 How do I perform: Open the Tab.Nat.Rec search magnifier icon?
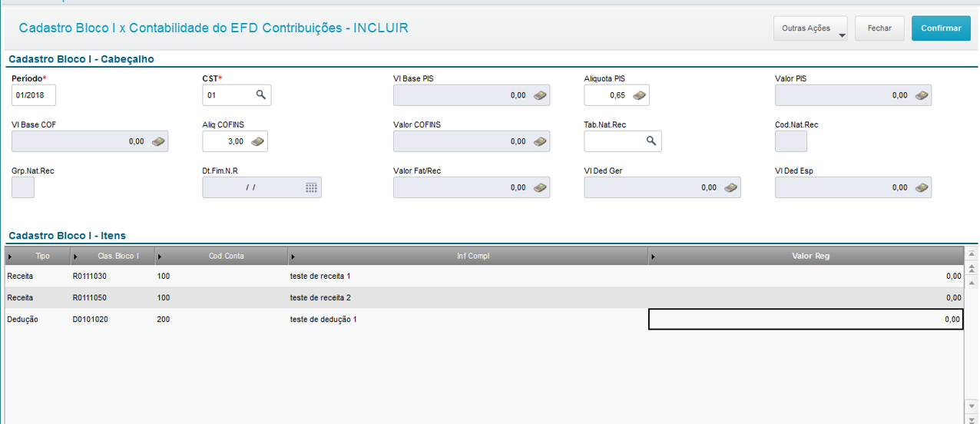(651, 141)
